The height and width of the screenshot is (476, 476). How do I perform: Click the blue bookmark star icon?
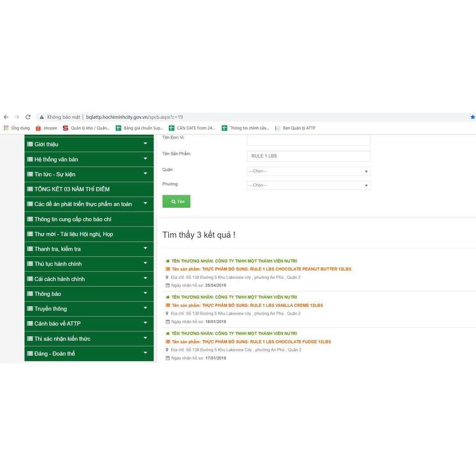[473, 117]
